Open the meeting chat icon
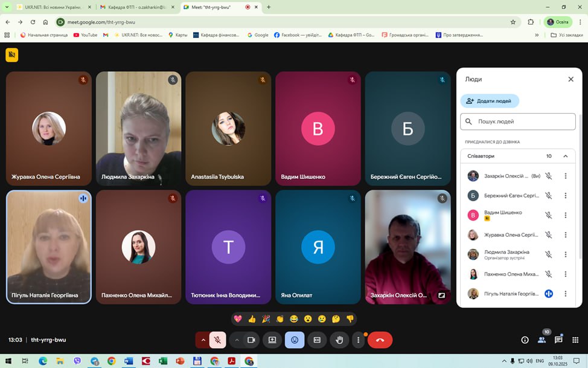Viewport: 588px width, 368px height. (x=558, y=340)
